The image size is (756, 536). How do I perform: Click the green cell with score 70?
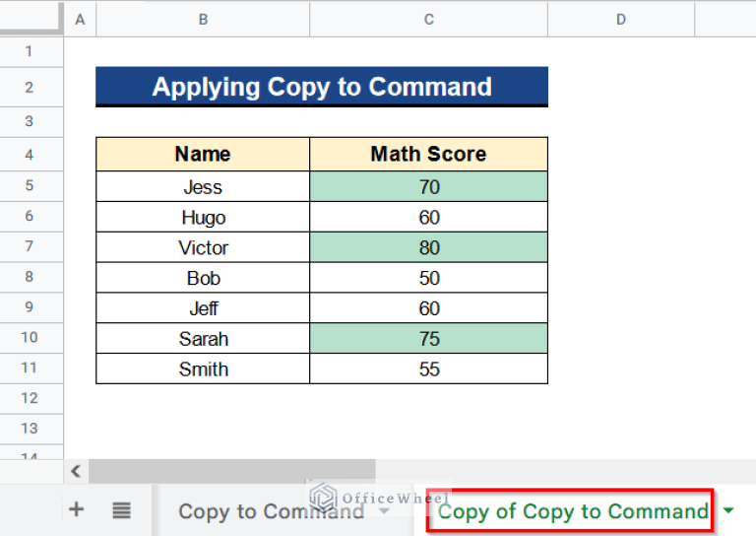[428, 186]
